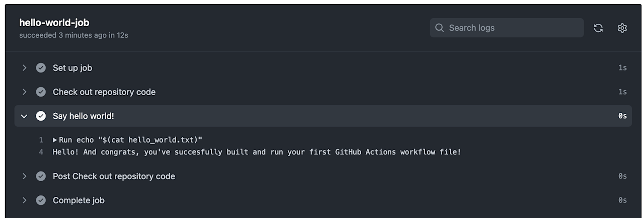Viewport: 644px width, 218px height.
Task: Unfold the Run echo command triangle
Action: pos(55,140)
